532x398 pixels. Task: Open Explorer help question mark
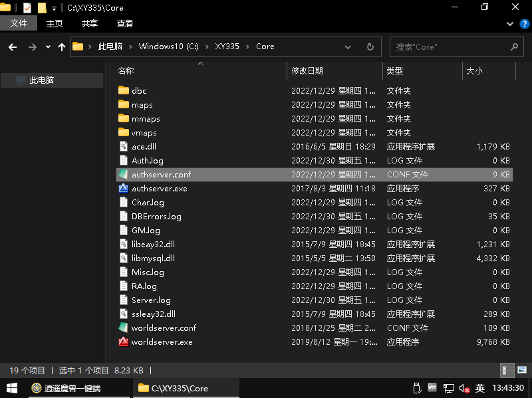pyautogui.click(x=524, y=24)
